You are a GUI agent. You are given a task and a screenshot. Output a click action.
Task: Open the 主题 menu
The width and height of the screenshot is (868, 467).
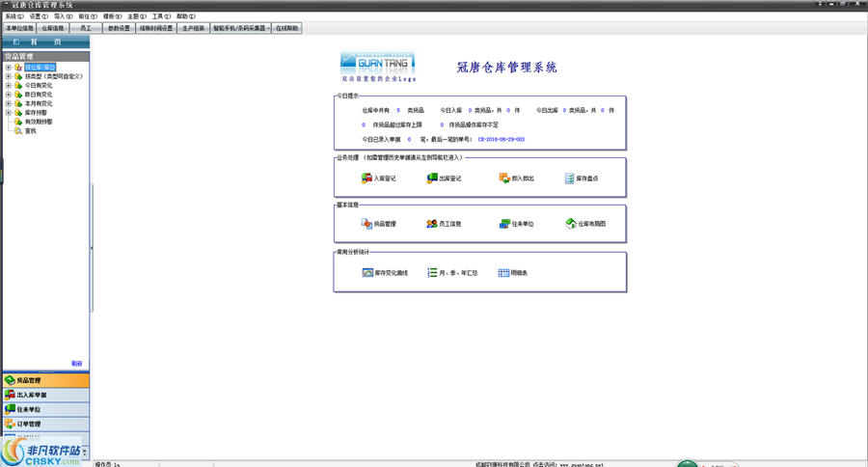click(x=137, y=16)
